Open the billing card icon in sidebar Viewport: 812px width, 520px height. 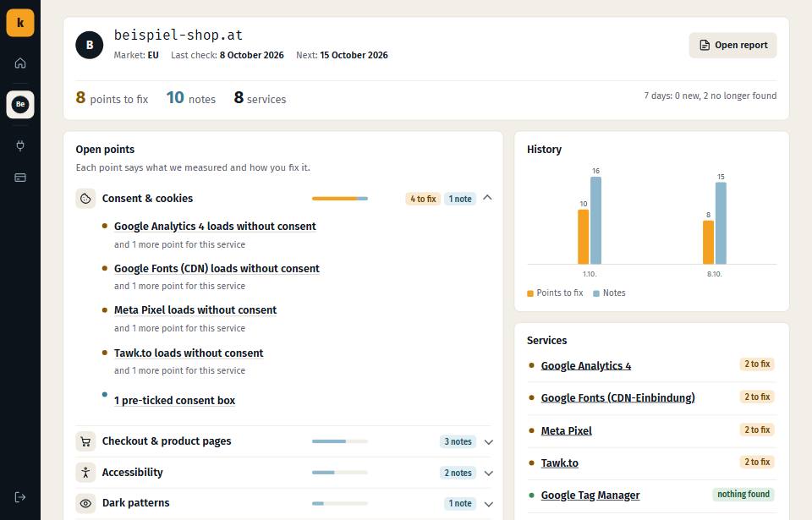(x=20, y=178)
